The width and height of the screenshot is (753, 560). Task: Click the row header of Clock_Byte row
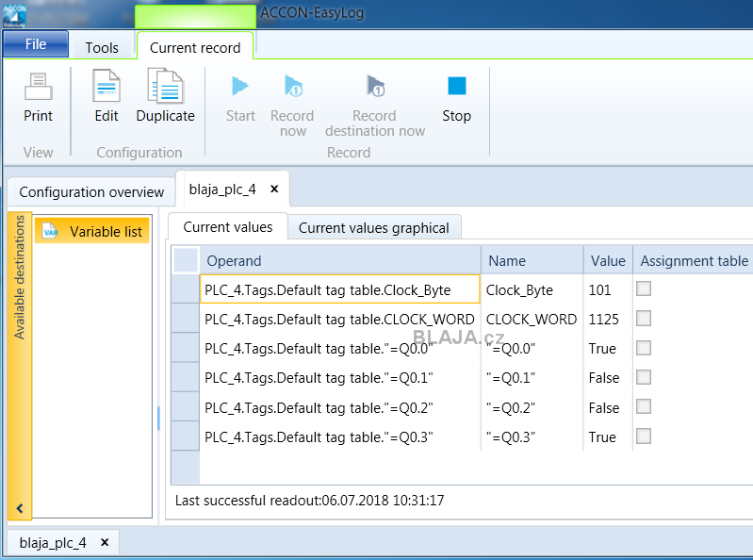pos(186,289)
